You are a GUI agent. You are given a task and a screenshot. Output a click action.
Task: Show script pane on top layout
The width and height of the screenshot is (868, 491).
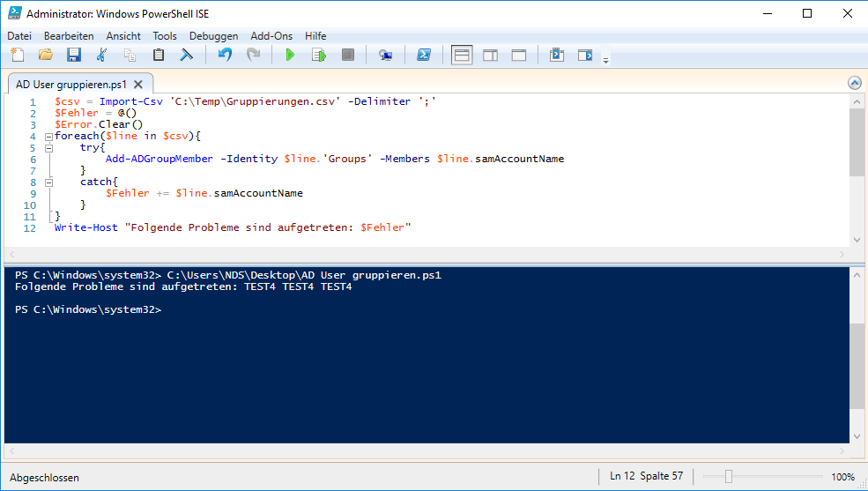click(462, 56)
